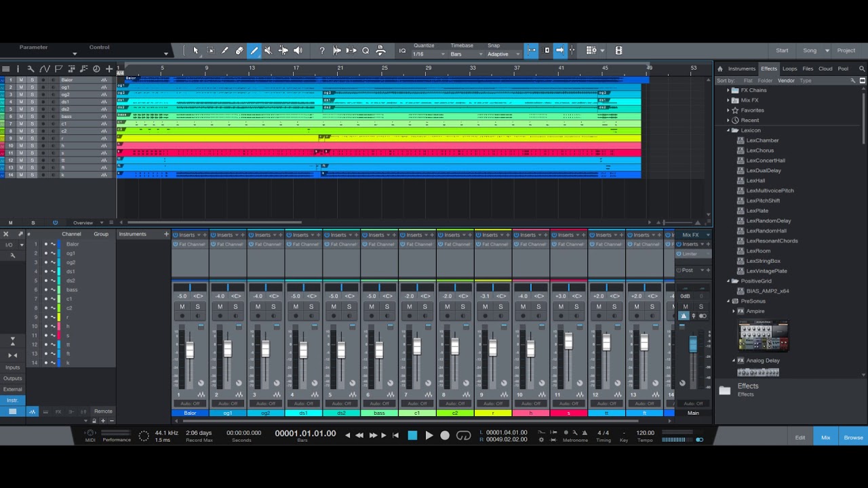Image resolution: width=868 pixels, height=488 pixels.
Task: Solo mixer channel 7 c1
Action: coord(425,307)
